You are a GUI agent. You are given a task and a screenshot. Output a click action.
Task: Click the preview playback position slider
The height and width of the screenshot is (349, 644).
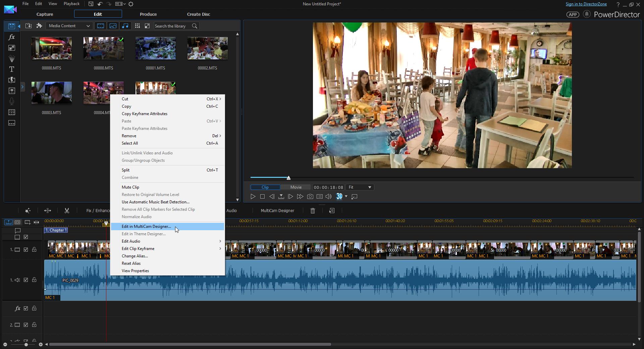[288, 178]
